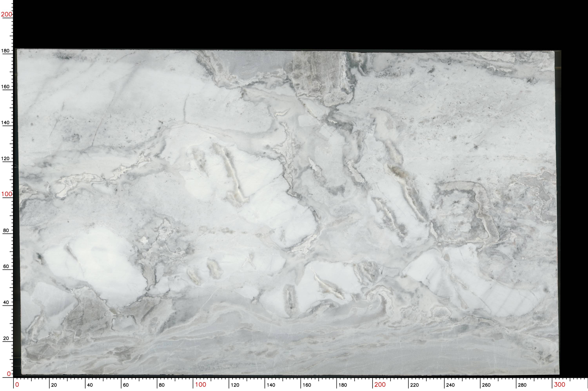Click the 40 label on horizontal ruler
This screenshot has height=391, width=588.
(90, 385)
